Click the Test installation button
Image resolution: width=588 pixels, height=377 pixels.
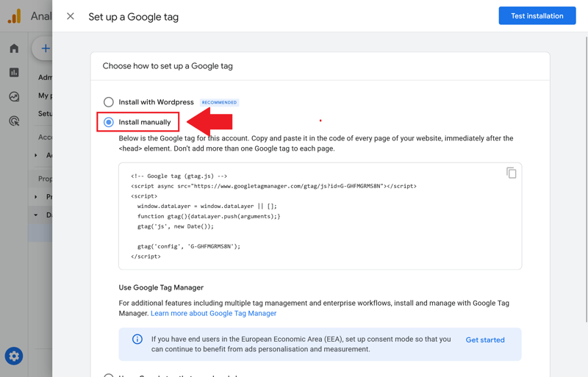[537, 16]
